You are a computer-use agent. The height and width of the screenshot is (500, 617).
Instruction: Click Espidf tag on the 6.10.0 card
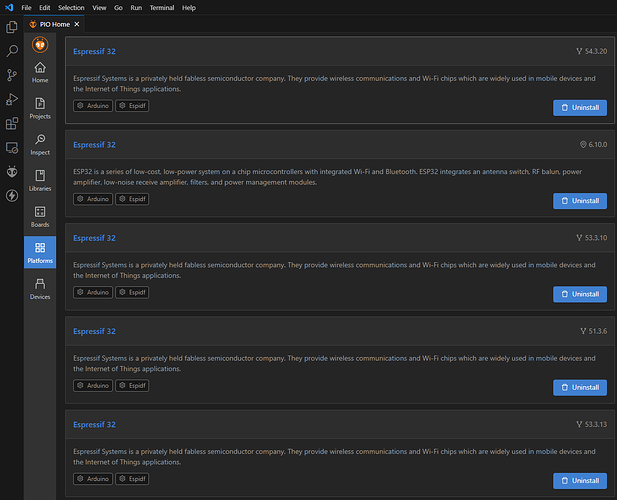132,199
